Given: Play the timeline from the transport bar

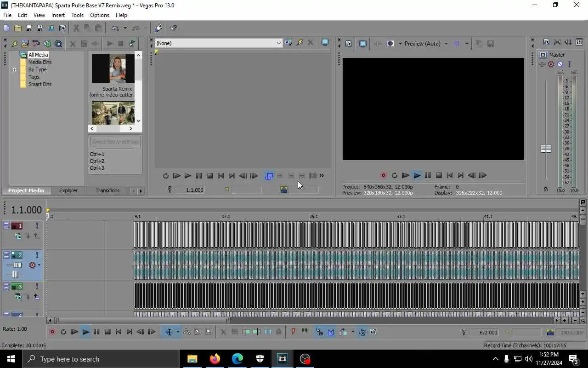Looking at the screenshot, I should click(x=85, y=332).
